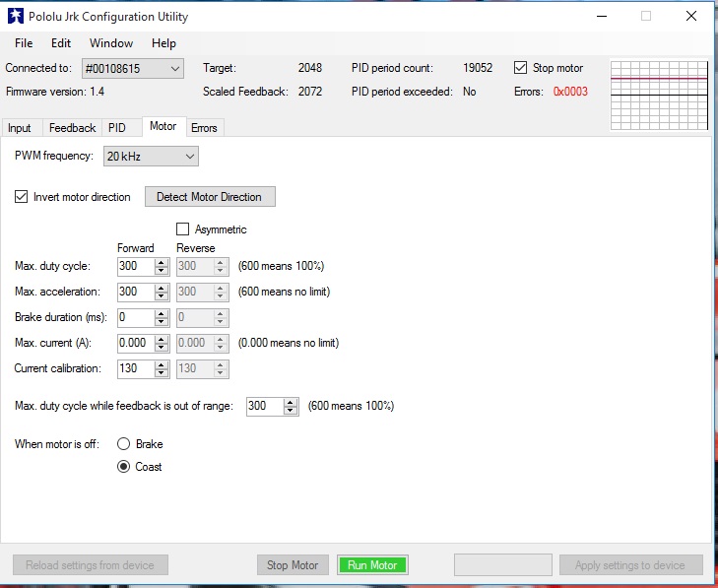Click the red 0x0003 errors value

570,92
